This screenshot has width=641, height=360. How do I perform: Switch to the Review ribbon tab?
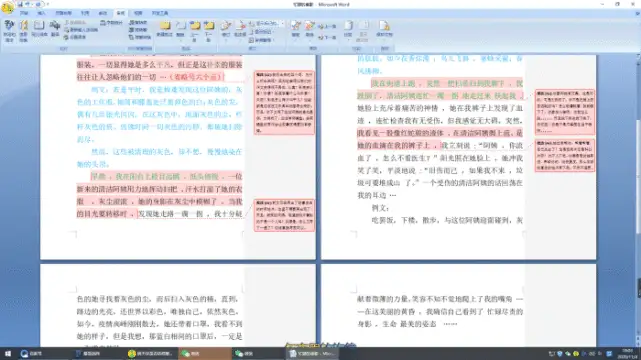pyautogui.click(x=121, y=13)
